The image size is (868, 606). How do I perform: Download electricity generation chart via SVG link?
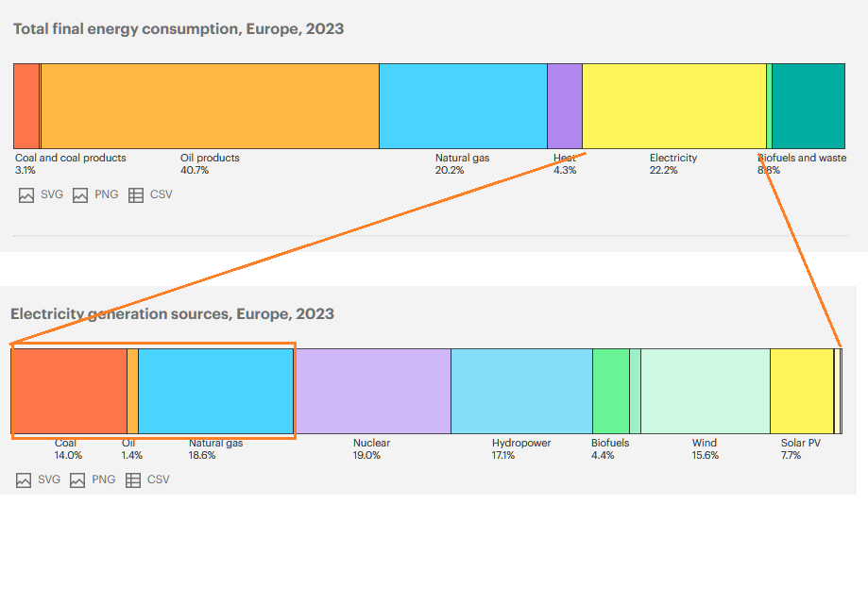point(49,480)
